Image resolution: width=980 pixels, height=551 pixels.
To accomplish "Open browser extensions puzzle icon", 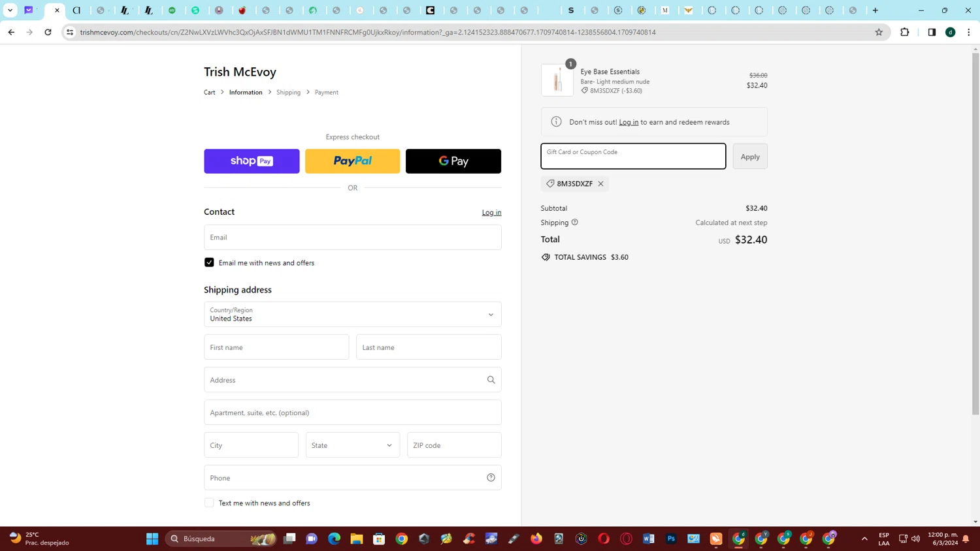I will [x=905, y=32].
